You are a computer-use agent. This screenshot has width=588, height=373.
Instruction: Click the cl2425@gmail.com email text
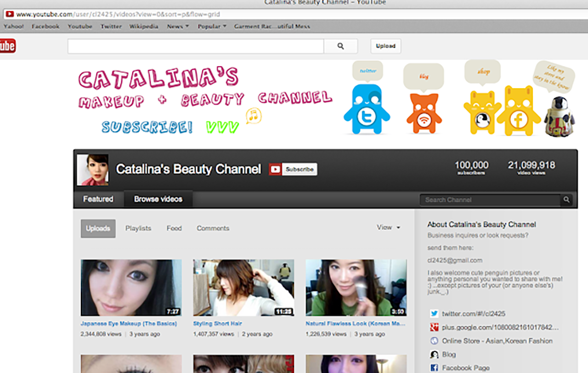point(455,260)
